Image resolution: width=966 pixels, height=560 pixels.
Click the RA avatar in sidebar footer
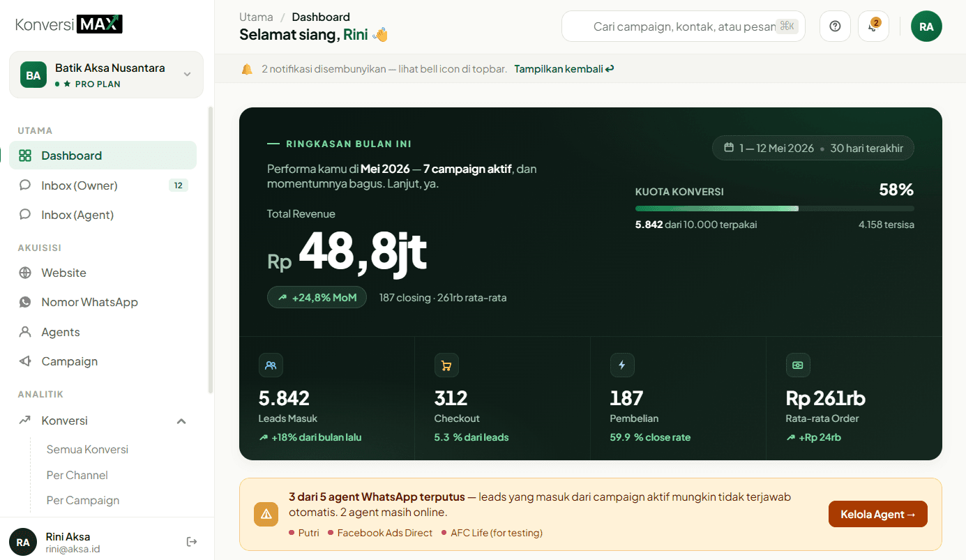point(23,542)
